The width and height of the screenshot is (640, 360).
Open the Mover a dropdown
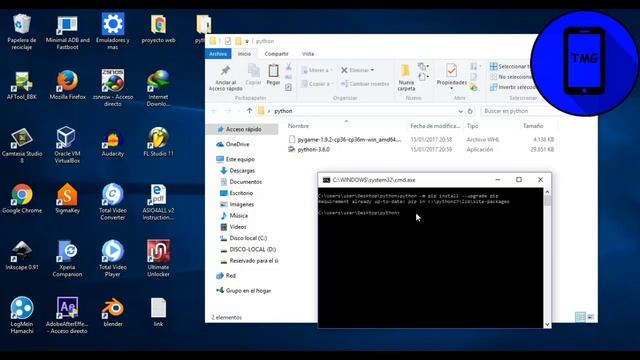(x=317, y=70)
